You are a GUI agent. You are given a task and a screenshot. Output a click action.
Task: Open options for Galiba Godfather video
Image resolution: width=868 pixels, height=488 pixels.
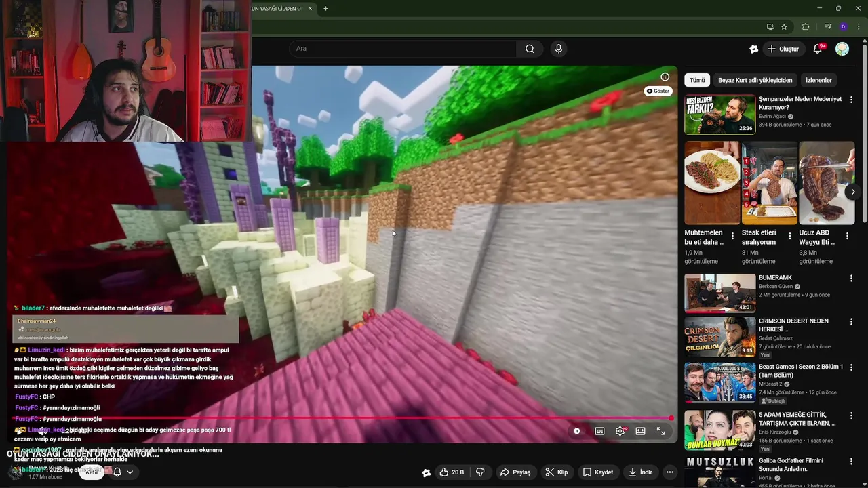click(851, 461)
